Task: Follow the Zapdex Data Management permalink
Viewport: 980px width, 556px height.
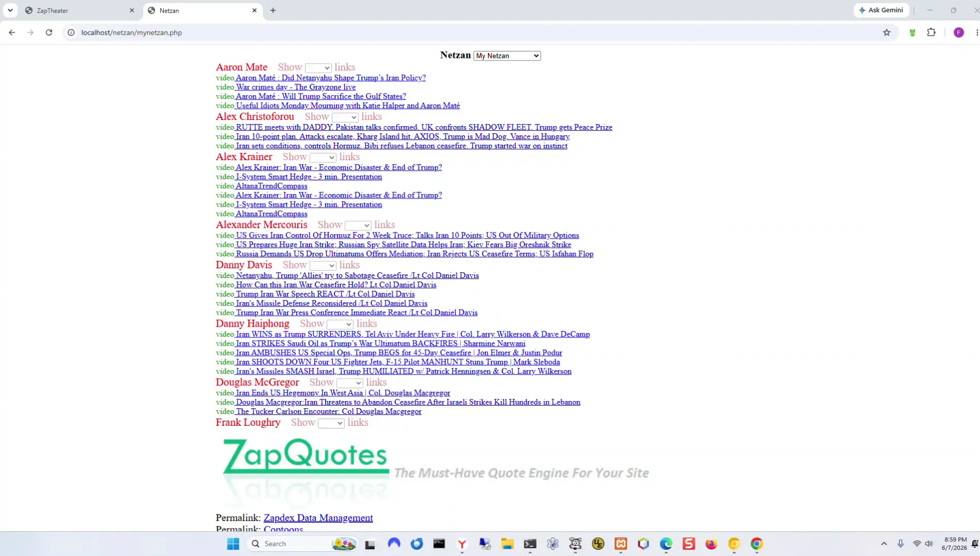Action: tap(318, 518)
